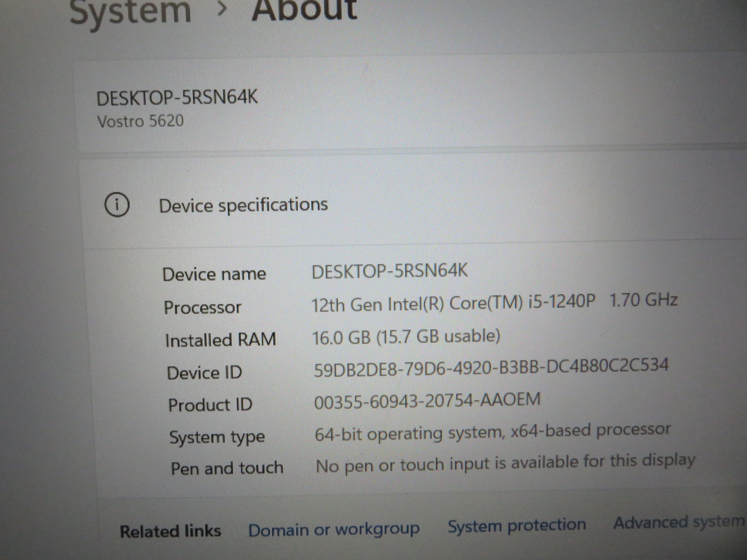Click the System type value text
This screenshot has width=747, height=560.
tap(492, 432)
